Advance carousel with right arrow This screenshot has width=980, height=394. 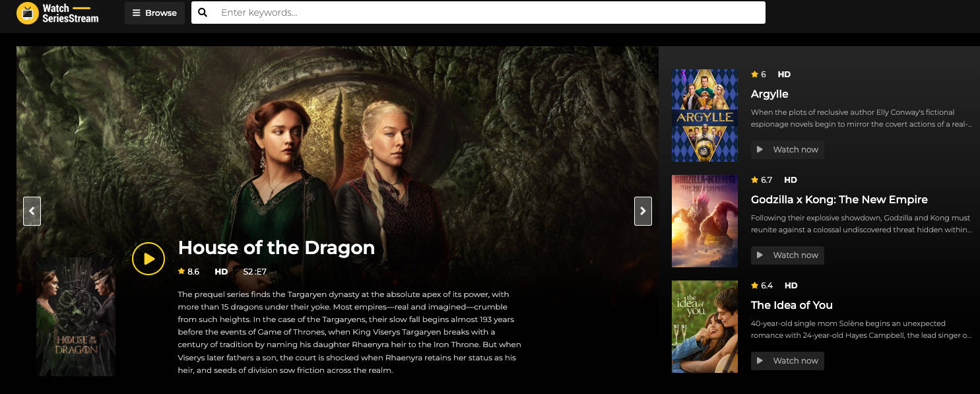(x=643, y=211)
